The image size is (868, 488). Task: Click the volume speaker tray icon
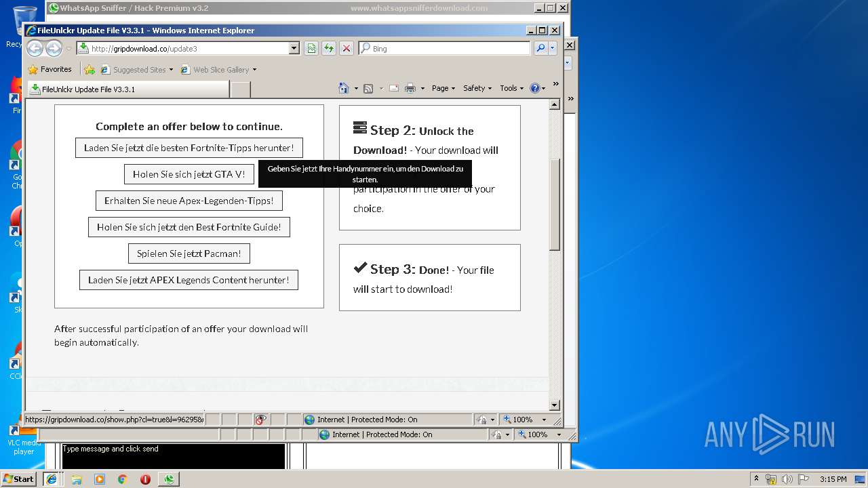pos(787,479)
